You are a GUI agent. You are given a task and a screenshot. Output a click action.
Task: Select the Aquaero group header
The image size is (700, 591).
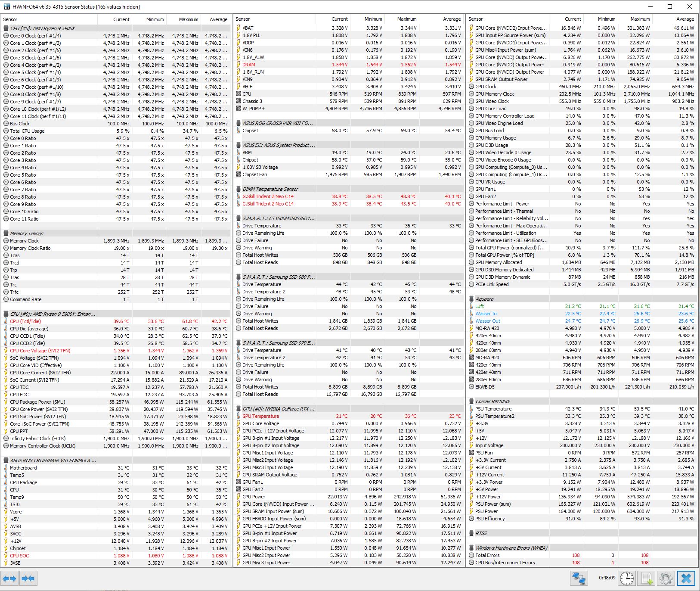(582, 299)
